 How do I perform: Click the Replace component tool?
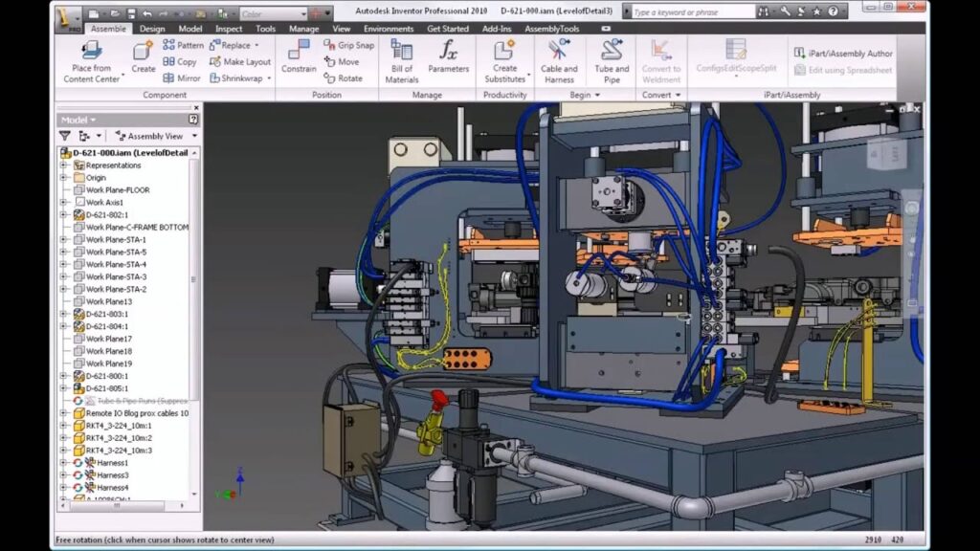(230, 45)
